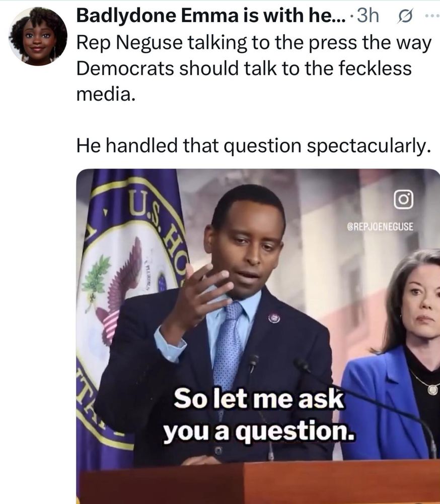The image size is (440, 504).
Task: Click the 'So let me ask' caption
Action: (x=259, y=399)
